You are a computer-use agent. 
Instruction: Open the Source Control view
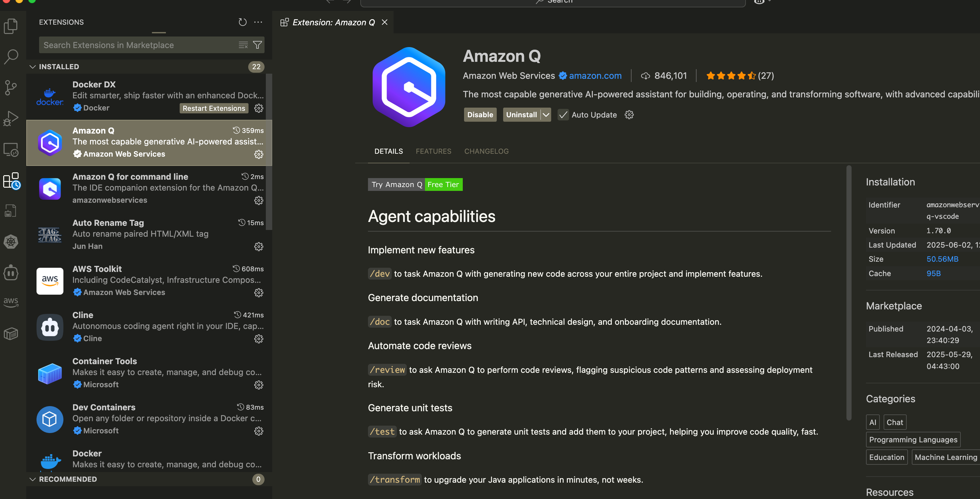click(11, 88)
